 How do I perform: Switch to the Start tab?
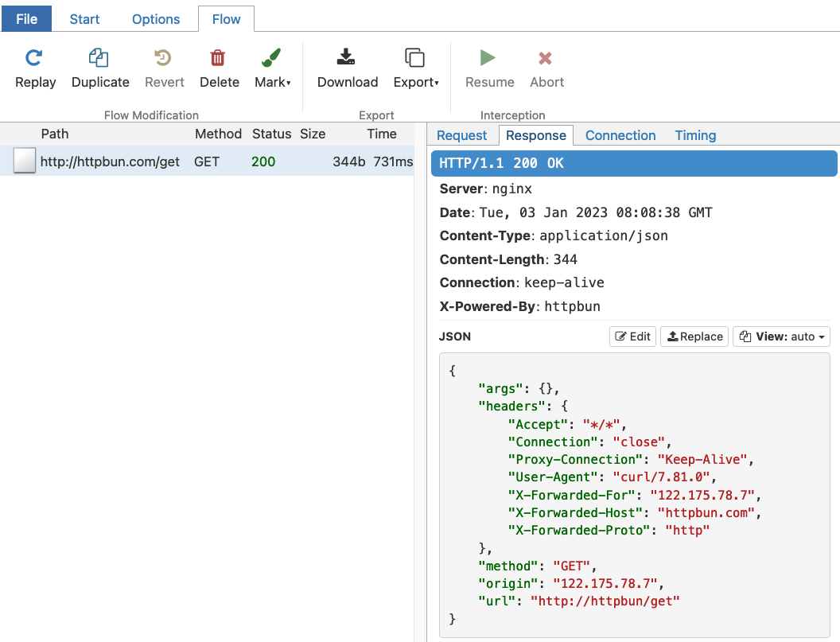click(84, 19)
